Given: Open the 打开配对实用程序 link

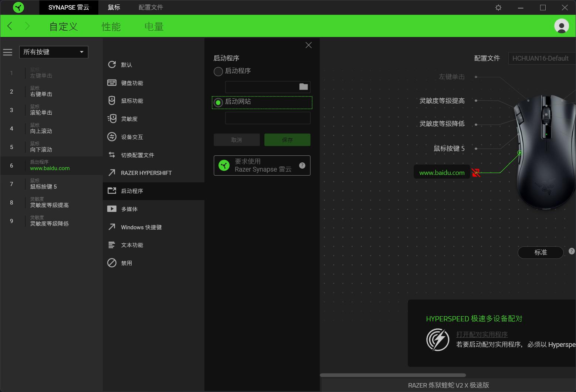Looking at the screenshot, I should coord(482,334).
